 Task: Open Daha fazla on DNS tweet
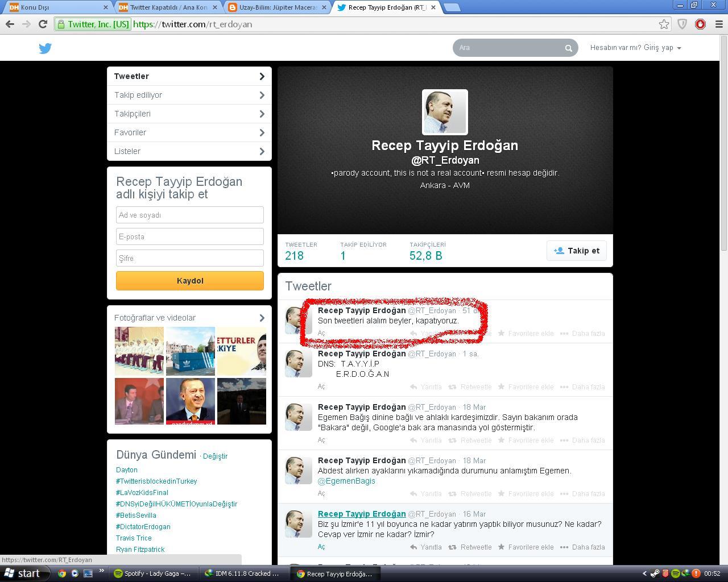point(583,387)
